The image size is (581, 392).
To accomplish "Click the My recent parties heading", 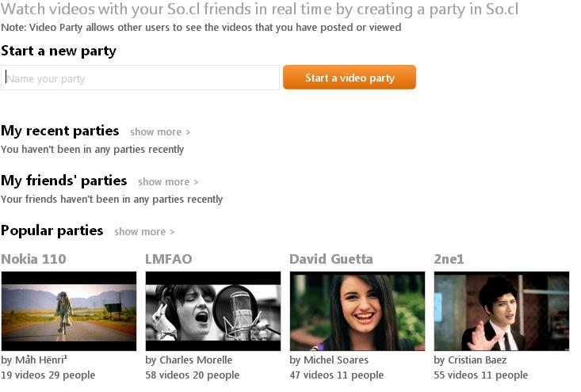I will point(60,131).
